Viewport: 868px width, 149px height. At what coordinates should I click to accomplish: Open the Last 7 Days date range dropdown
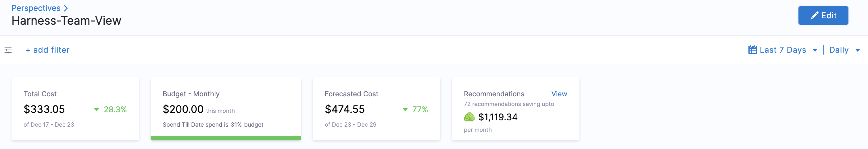pyautogui.click(x=783, y=50)
